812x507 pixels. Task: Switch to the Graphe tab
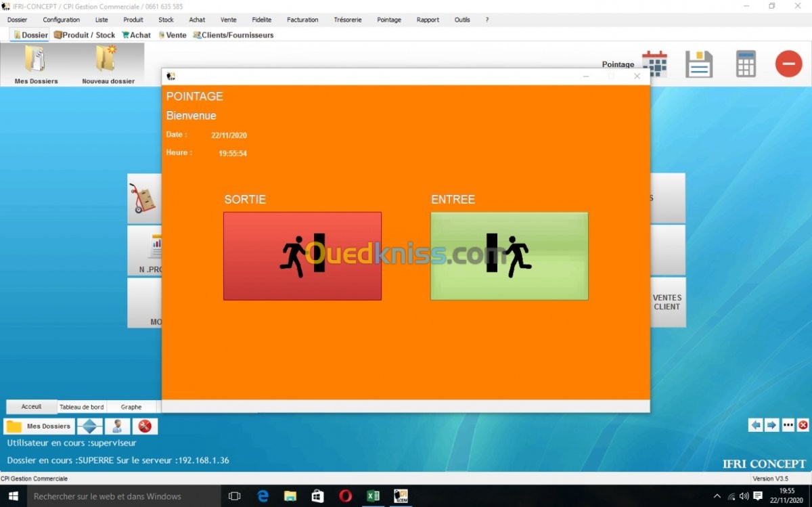point(131,407)
